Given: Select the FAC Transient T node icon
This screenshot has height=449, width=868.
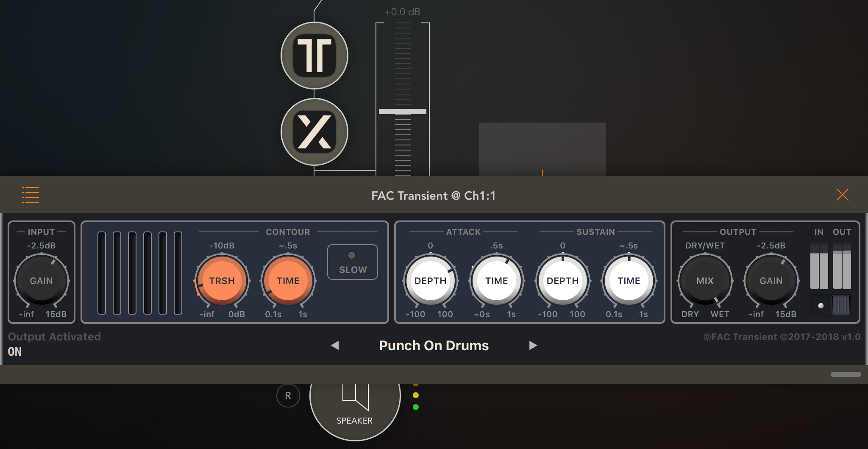Looking at the screenshot, I should tap(314, 56).
